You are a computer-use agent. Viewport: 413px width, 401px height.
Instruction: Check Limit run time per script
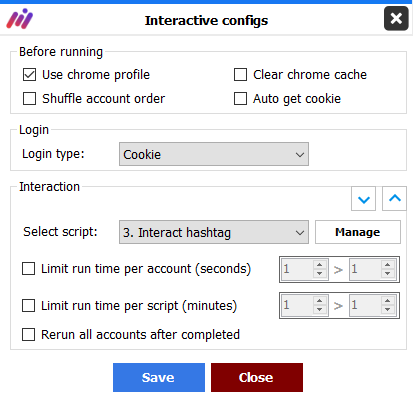(28, 305)
